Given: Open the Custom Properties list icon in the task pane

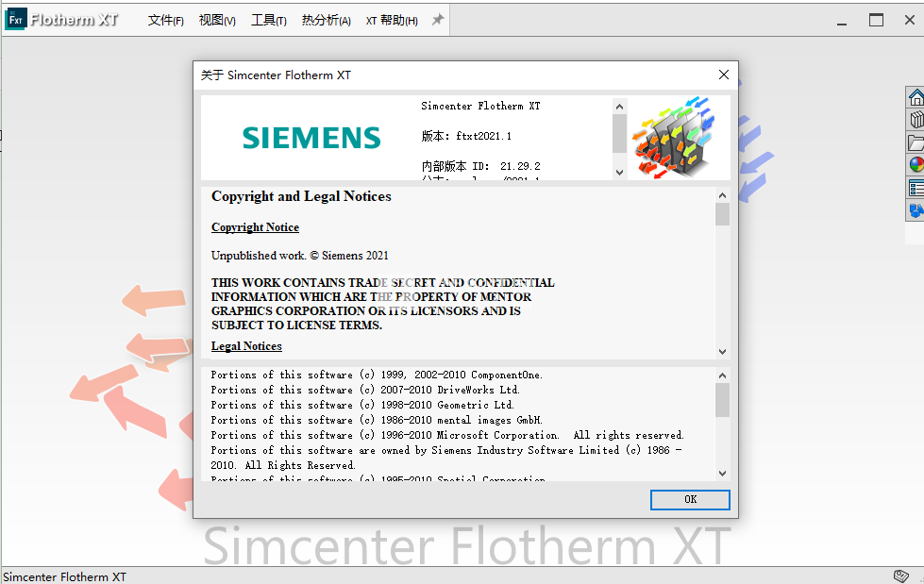Looking at the screenshot, I should [x=916, y=188].
